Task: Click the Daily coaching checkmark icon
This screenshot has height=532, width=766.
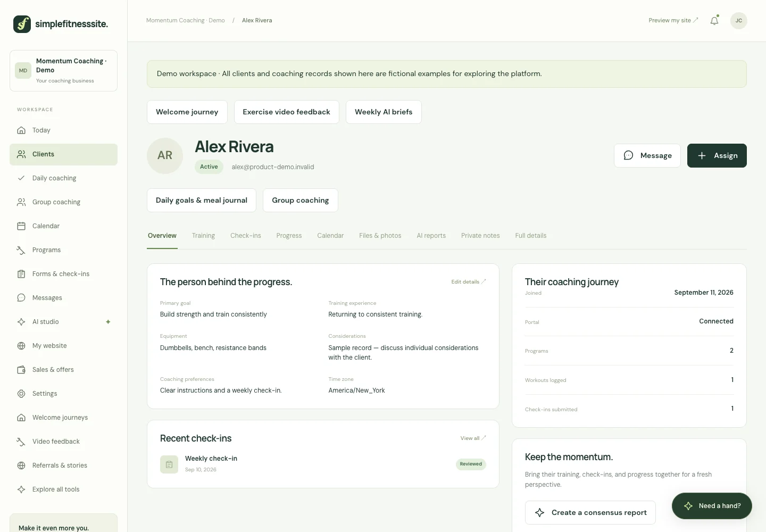Action: pyautogui.click(x=21, y=178)
